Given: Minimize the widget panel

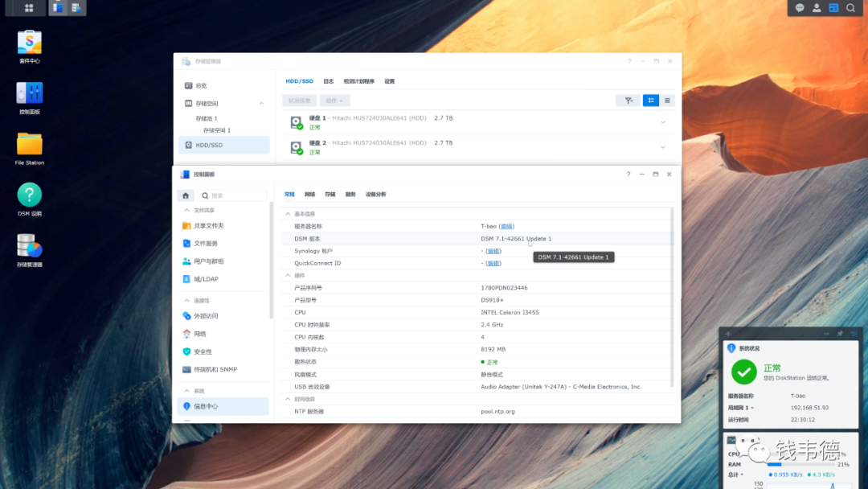Looking at the screenshot, I should pyautogui.click(x=826, y=334).
